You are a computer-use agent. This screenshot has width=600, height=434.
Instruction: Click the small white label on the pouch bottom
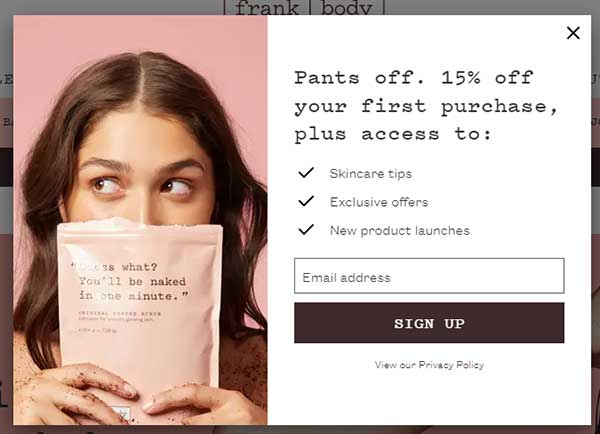121,413
